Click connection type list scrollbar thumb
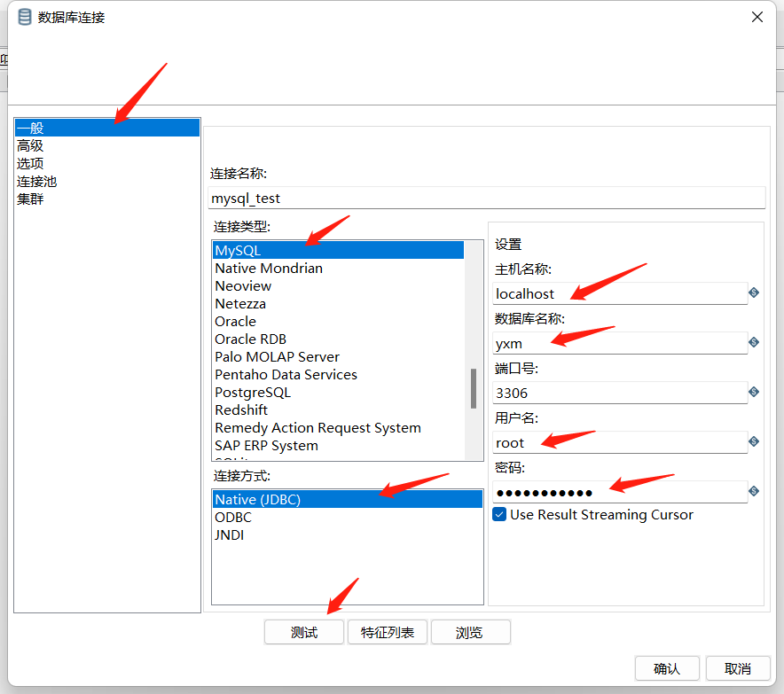Screen dimensions: 784x694 (474, 389)
